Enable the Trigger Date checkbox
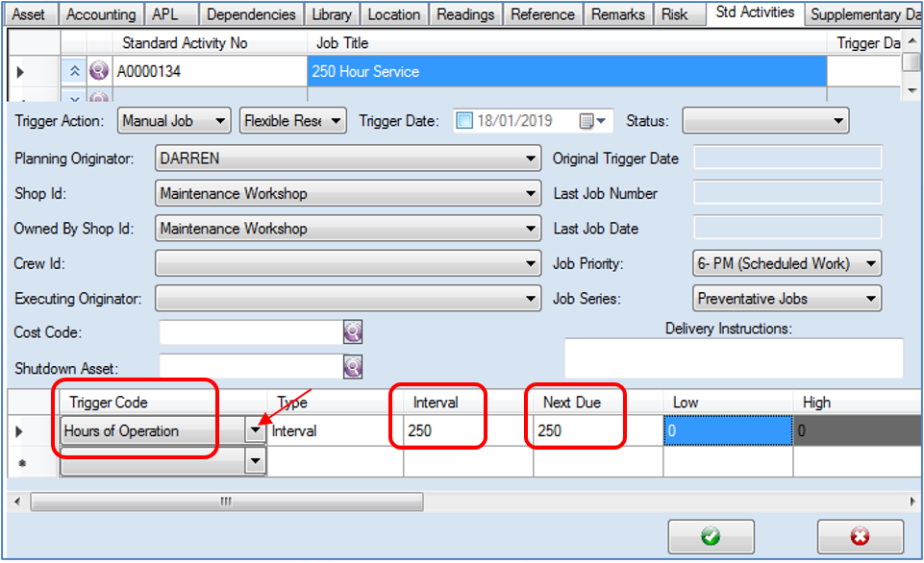This screenshot has width=924, height=563. pyautogui.click(x=464, y=121)
